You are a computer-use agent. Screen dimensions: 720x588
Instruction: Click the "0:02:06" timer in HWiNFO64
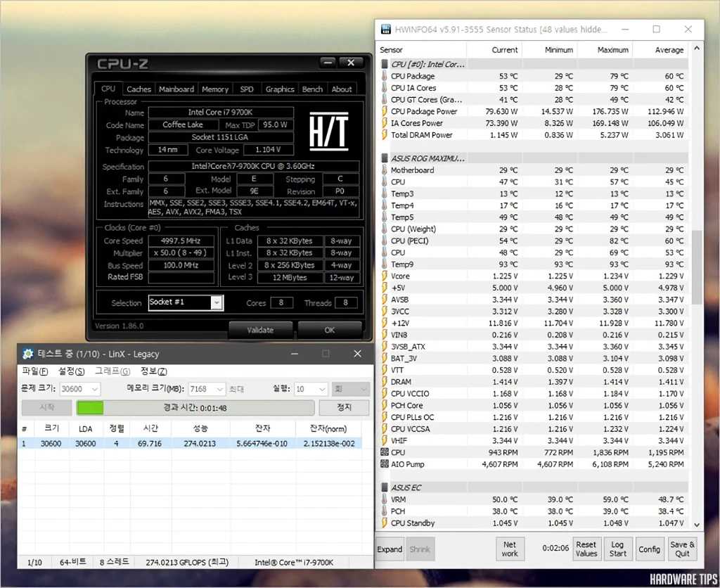pos(555,548)
